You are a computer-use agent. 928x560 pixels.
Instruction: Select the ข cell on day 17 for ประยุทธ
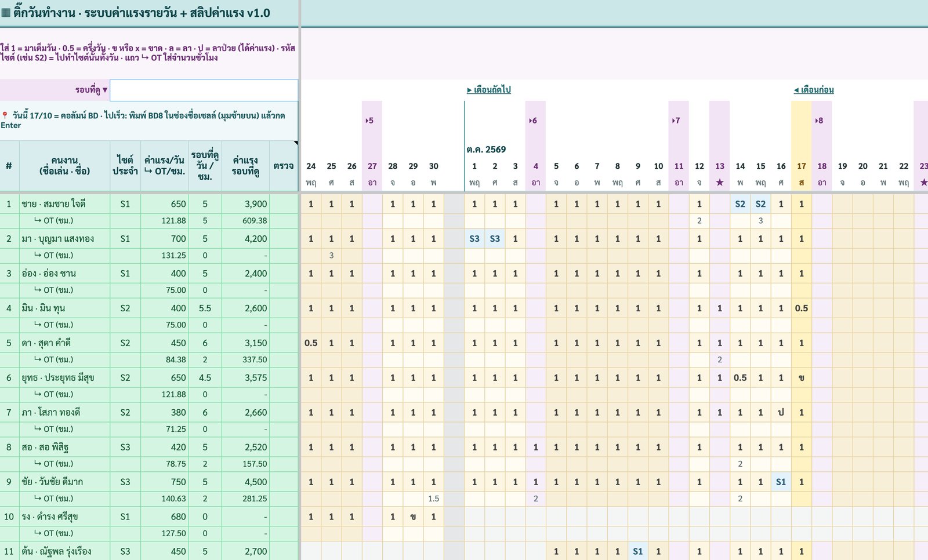[802, 378]
